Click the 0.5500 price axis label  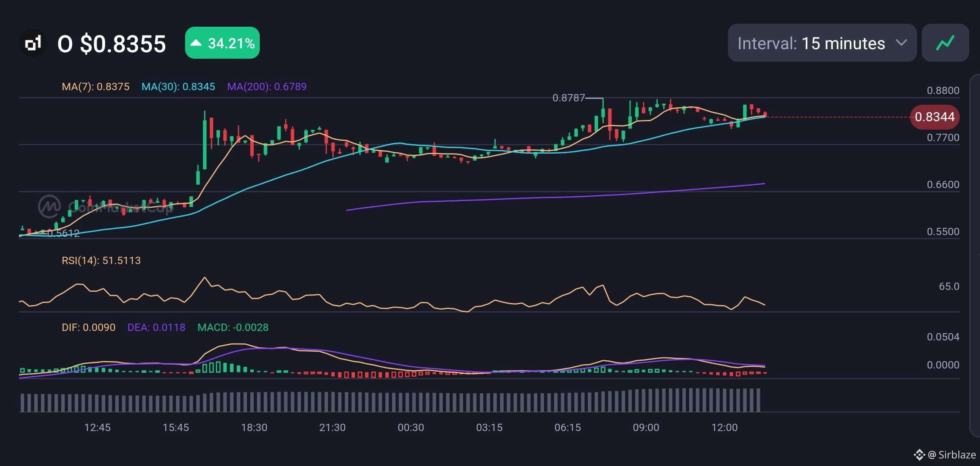(x=943, y=232)
